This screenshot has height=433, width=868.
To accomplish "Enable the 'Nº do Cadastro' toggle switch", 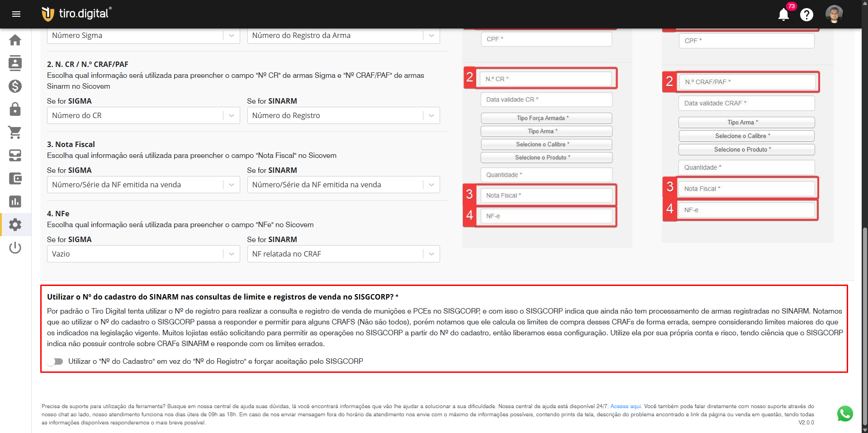I will pos(55,362).
